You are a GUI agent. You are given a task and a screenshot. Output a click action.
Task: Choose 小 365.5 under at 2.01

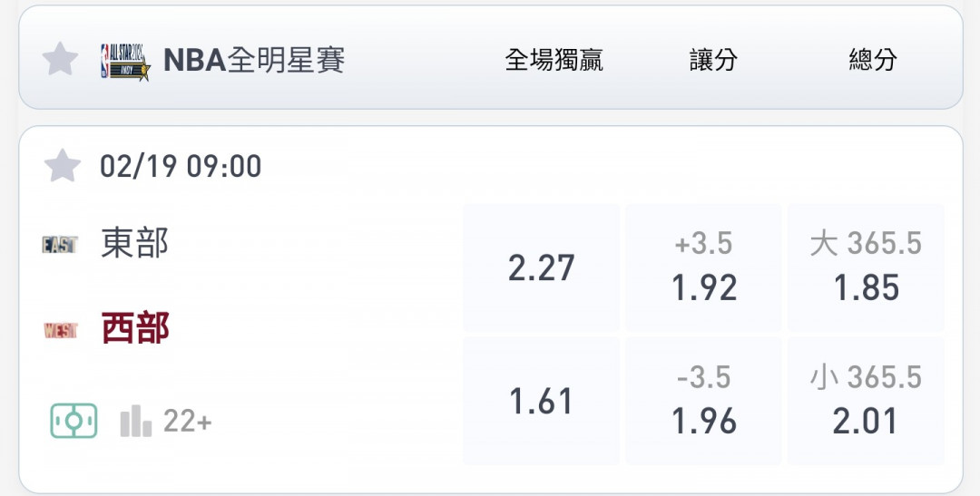[867, 401]
